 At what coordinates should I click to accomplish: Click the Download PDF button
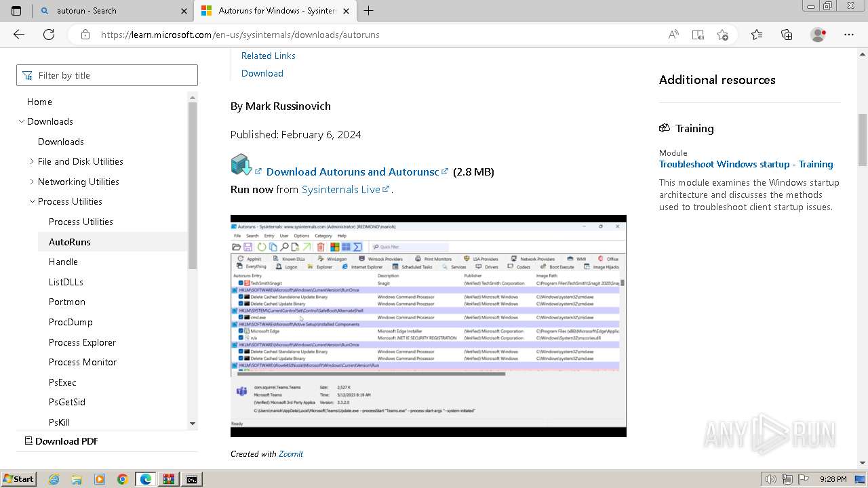coord(61,441)
